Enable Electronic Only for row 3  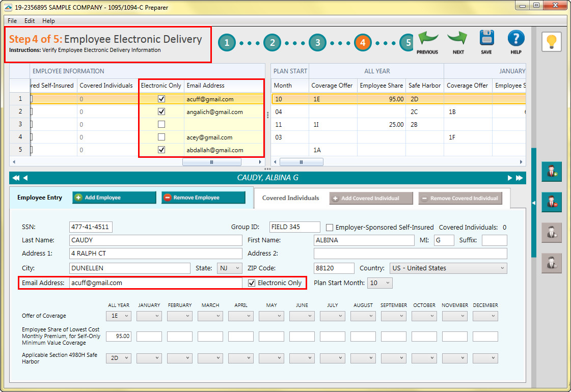160,124
